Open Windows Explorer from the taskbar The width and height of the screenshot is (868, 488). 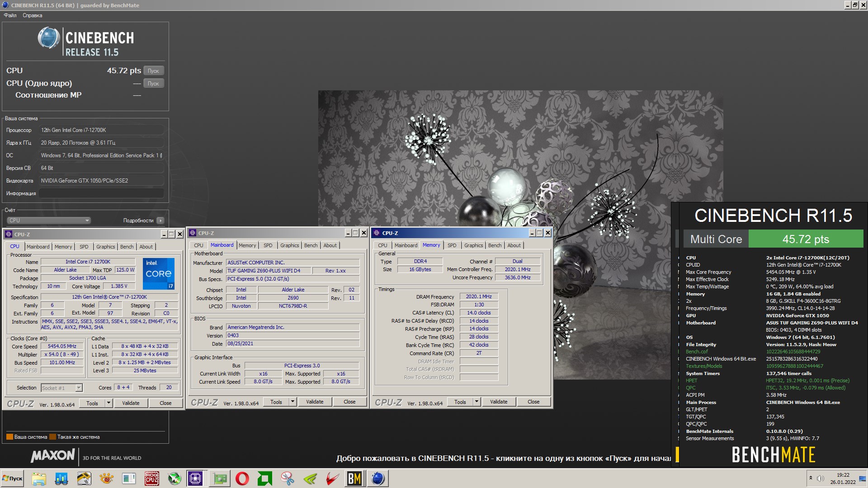coord(39,479)
